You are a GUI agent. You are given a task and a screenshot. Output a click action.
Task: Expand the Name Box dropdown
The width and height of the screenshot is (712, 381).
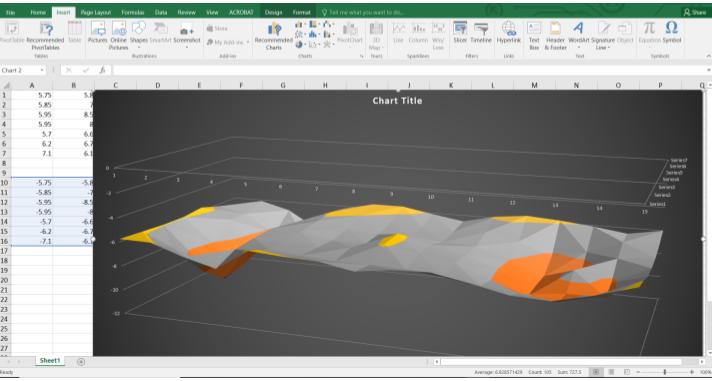(42, 70)
